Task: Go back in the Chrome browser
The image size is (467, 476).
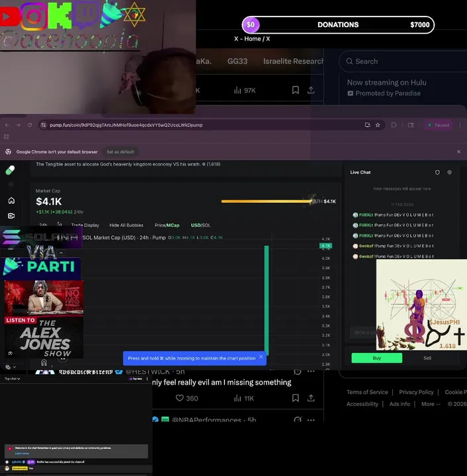Action: tap(7, 125)
